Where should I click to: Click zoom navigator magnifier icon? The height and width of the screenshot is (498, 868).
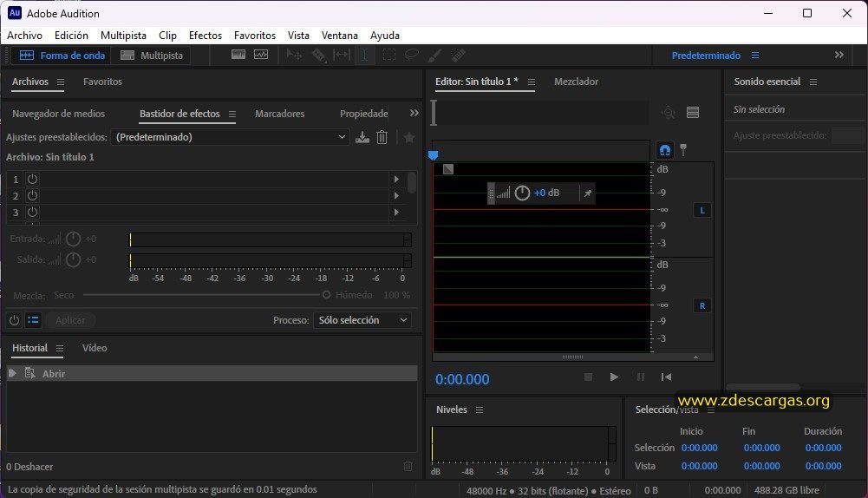(669, 113)
